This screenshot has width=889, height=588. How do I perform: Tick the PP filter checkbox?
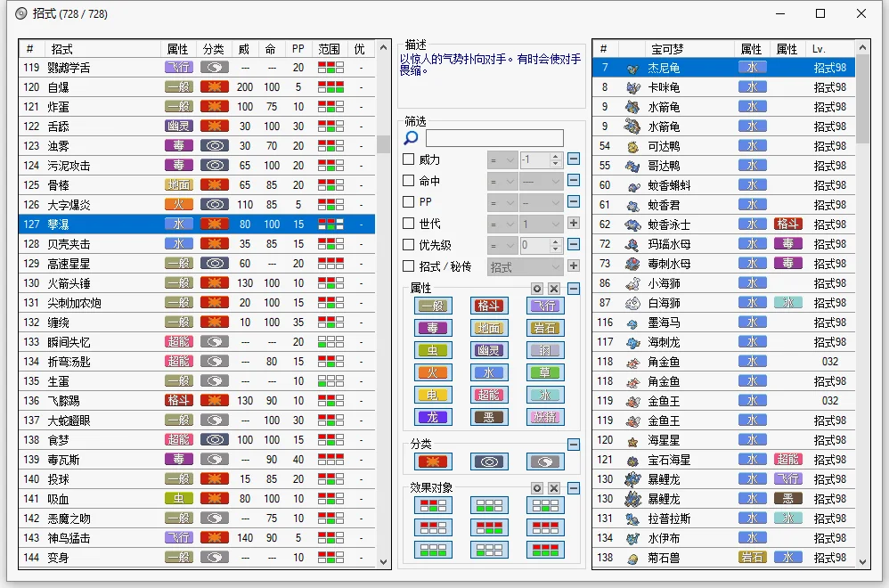point(408,201)
